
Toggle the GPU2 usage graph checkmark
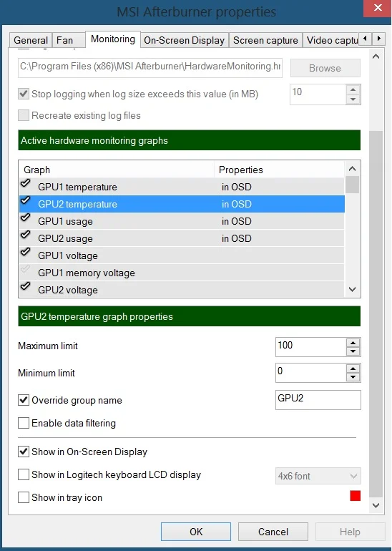click(x=25, y=235)
